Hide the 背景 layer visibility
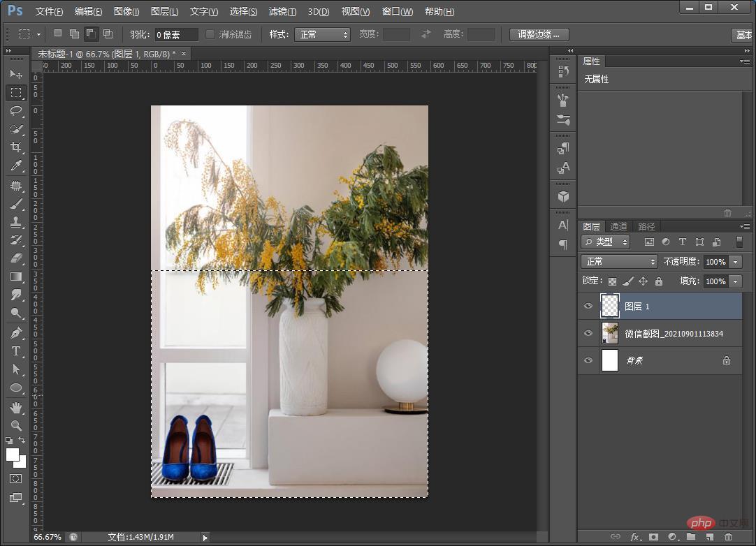This screenshot has height=546, width=756. 588,360
